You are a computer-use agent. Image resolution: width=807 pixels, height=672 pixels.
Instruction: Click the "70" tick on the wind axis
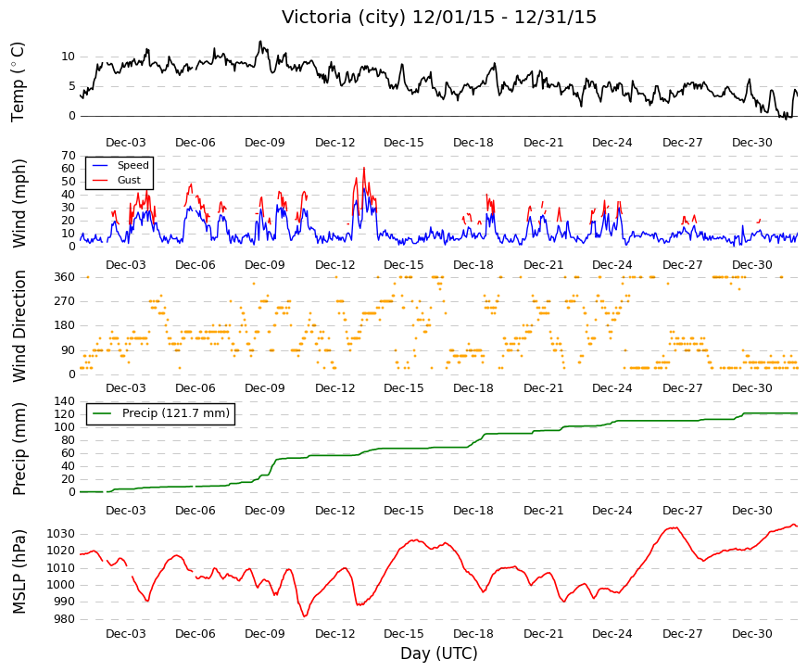coord(69,156)
